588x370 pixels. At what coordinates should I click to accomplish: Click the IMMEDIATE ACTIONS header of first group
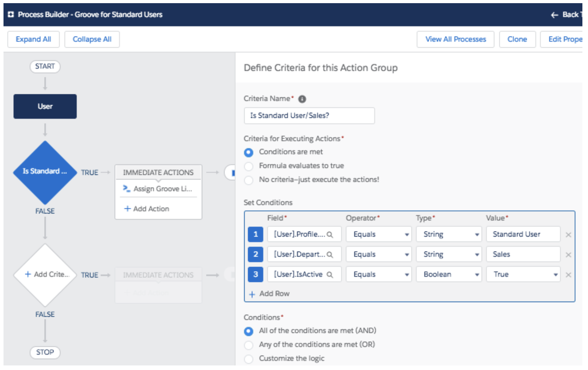pyautogui.click(x=158, y=172)
